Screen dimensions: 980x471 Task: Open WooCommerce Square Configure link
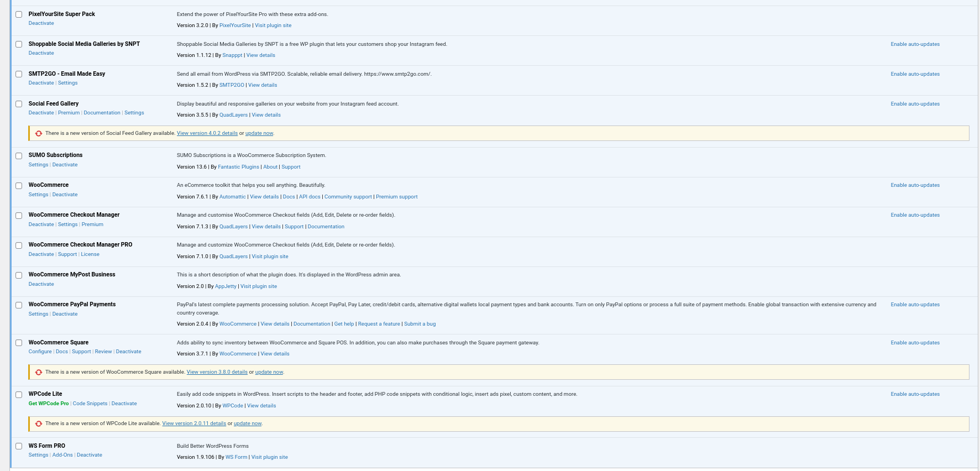click(x=40, y=352)
